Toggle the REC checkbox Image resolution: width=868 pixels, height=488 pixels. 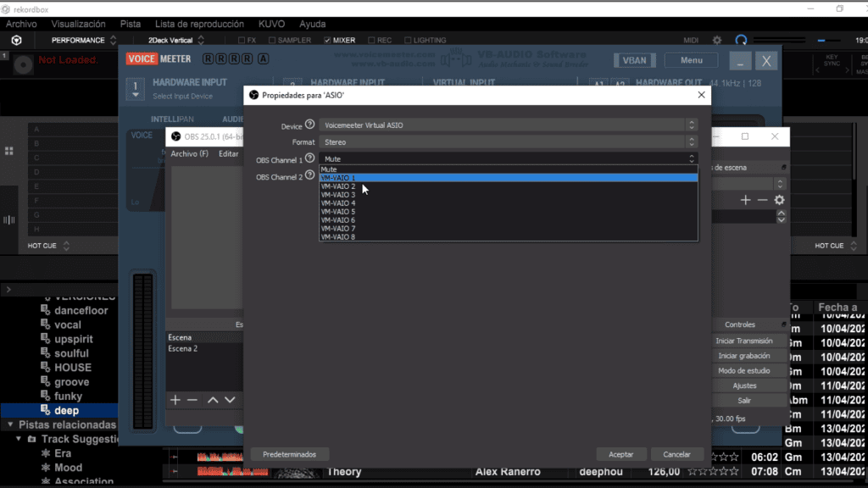[x=371, y=41]
